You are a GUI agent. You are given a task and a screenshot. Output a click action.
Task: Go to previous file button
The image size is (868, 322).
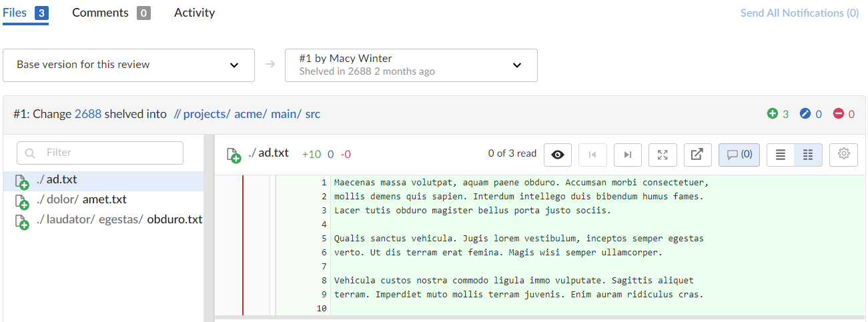[x=592, y=155]
